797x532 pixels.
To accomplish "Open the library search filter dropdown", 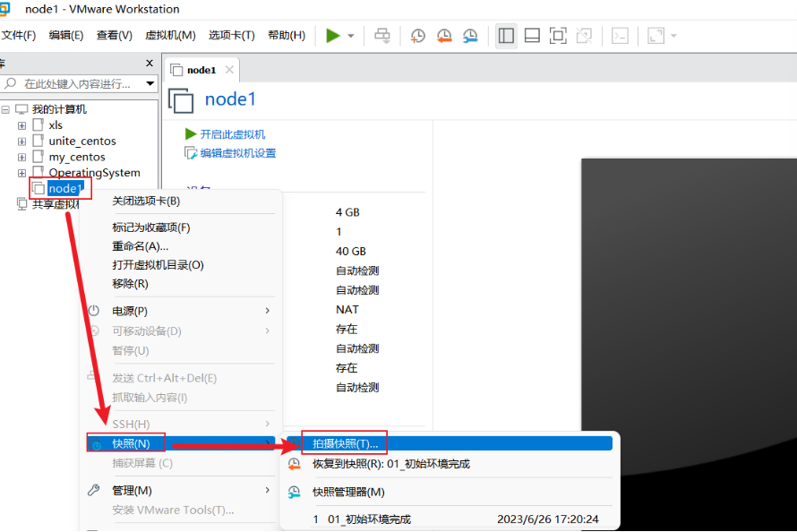I will coord(150,83).
